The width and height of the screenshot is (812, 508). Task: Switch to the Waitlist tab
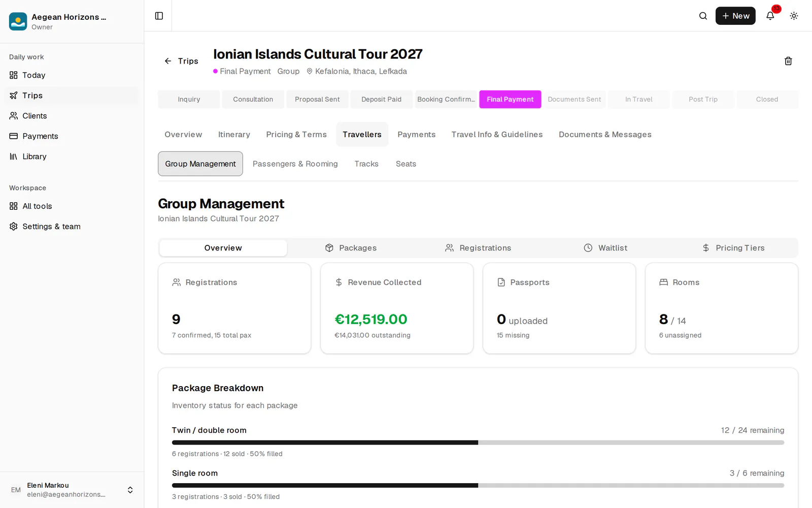(605, 248)
